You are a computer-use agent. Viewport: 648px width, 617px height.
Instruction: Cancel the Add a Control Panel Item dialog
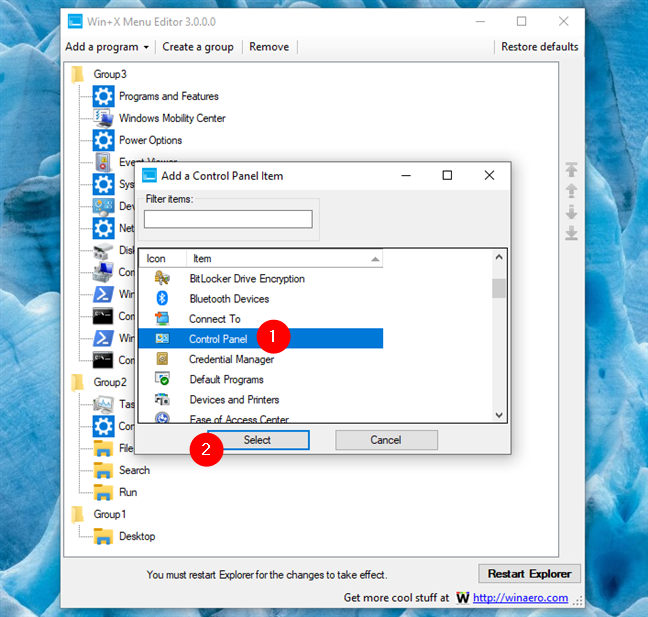point(386,440)
